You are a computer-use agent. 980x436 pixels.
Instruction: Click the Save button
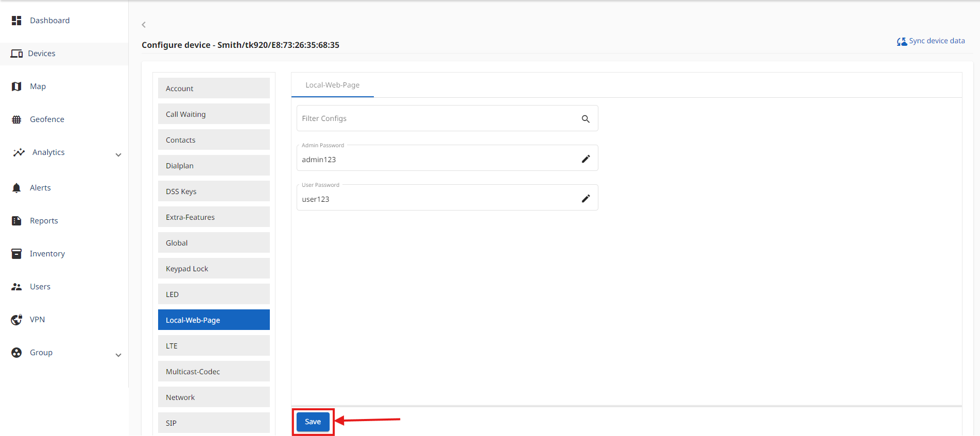click(x=313, y=422)
